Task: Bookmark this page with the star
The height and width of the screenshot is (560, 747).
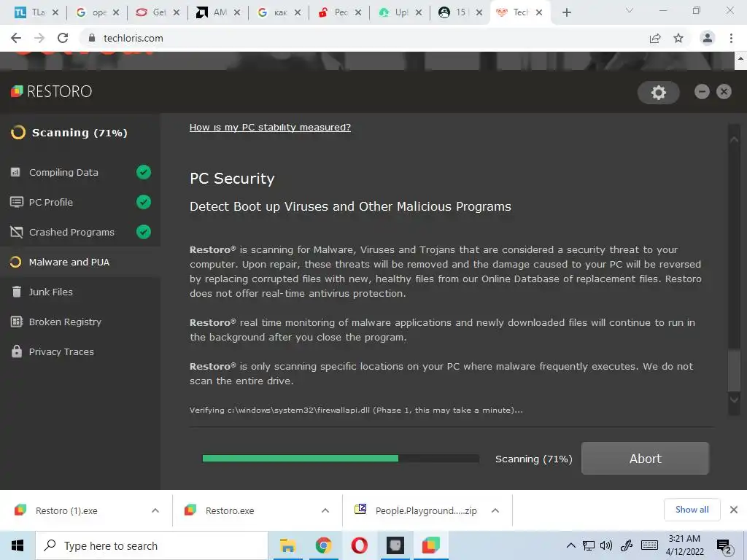Action: pos(678,38)
